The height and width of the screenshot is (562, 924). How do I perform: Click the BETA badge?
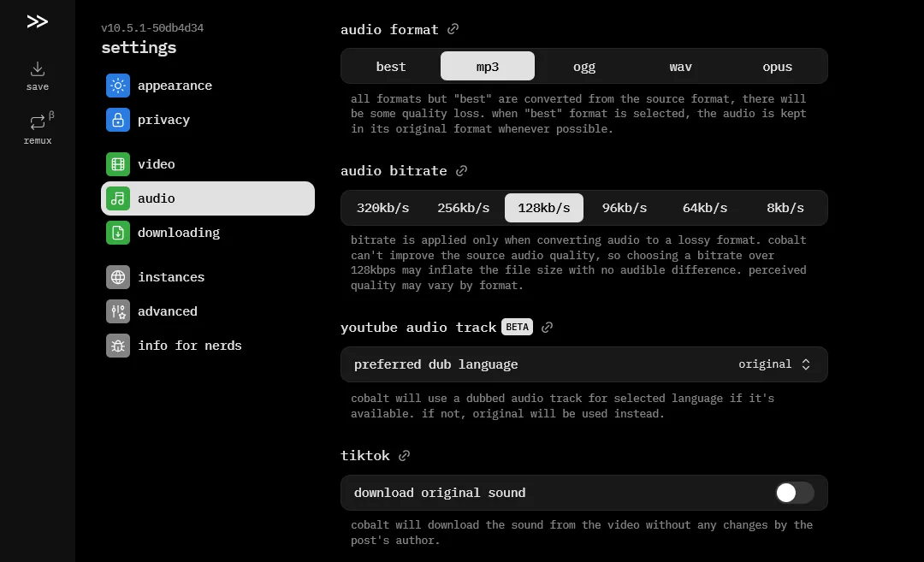[x=518, y=327]
